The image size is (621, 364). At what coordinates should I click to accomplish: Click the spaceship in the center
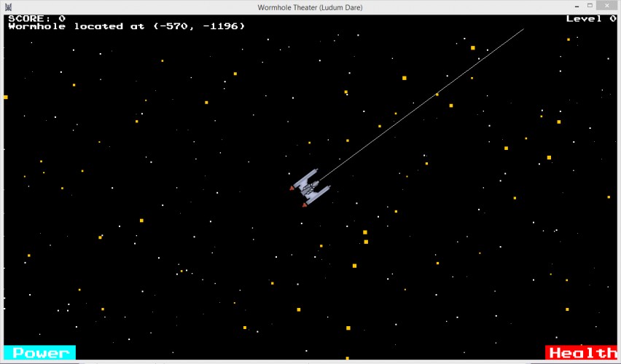(310, 188)
